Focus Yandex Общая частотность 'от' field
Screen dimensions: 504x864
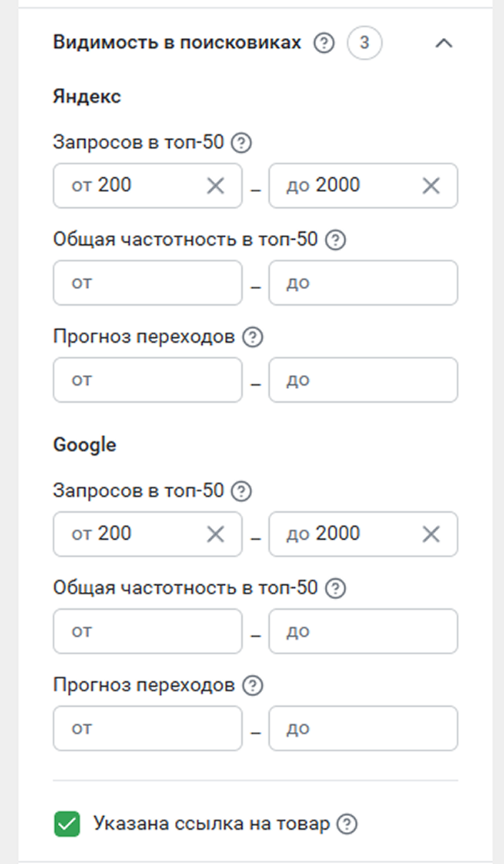pos(148,283)
